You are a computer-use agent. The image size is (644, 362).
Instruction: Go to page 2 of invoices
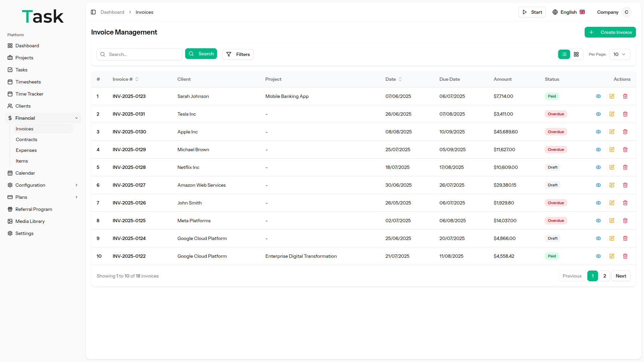pos(604,276)
